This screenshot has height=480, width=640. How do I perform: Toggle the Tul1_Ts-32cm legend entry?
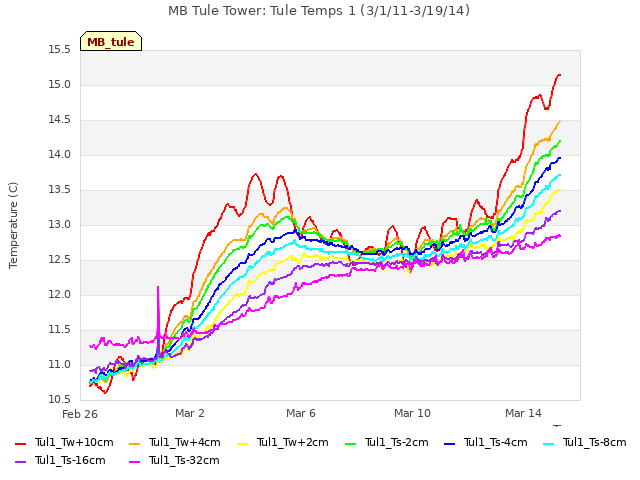point(174,460)
